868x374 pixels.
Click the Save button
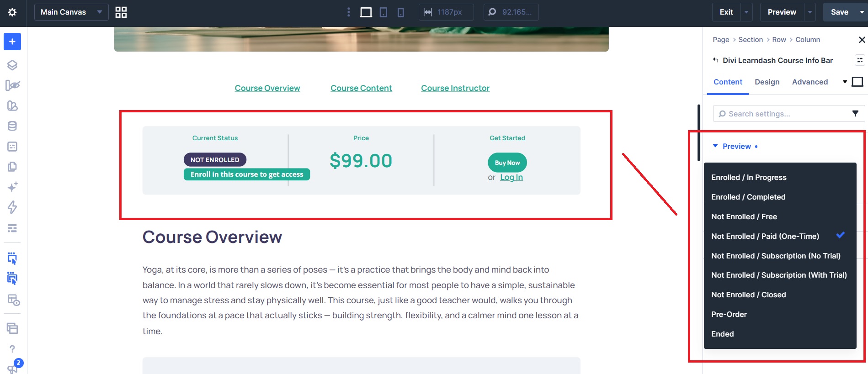click(x=840, y=12)
